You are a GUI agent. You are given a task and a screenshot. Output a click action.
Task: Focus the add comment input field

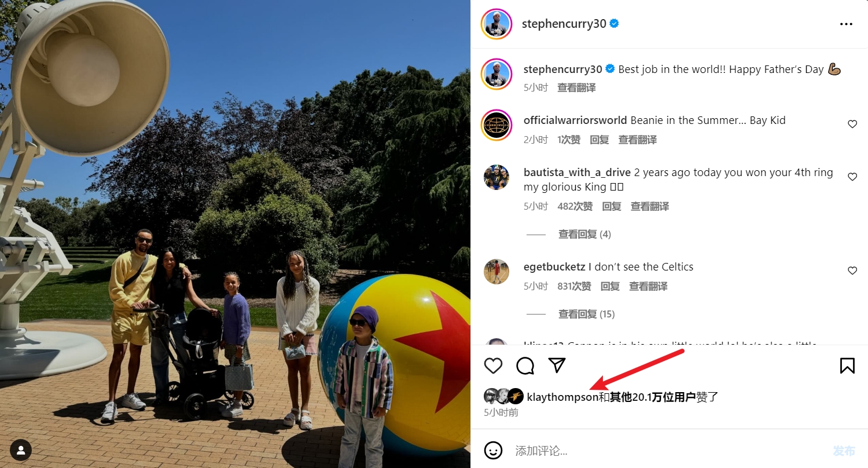tap(665, 451)
